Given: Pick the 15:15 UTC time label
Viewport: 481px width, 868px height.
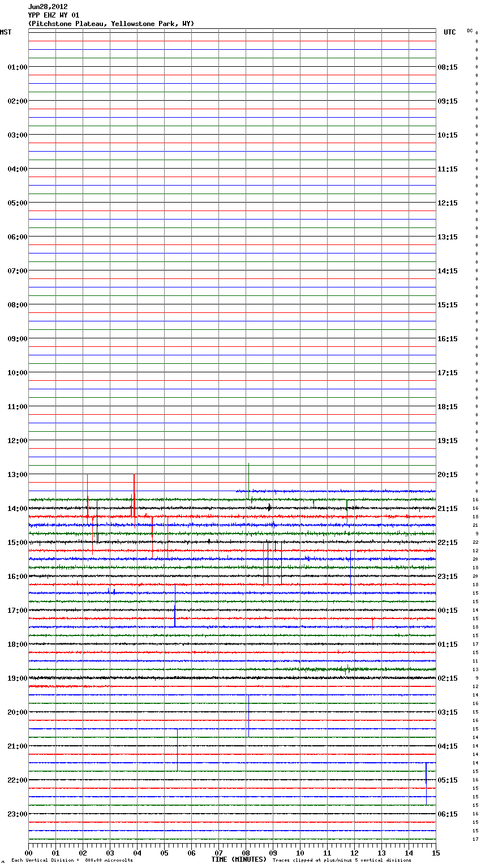Looking at the screenshot, I should click(x=448, y=305).
